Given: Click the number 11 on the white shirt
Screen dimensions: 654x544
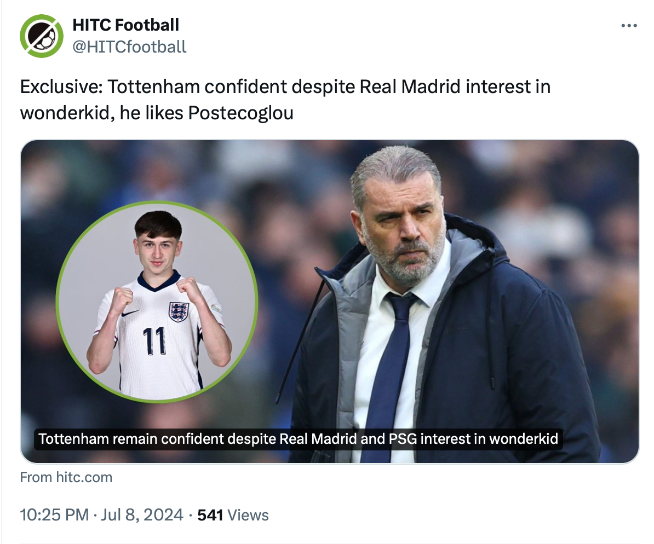Looking at the screenshot, I should click(x=154, y=341).
